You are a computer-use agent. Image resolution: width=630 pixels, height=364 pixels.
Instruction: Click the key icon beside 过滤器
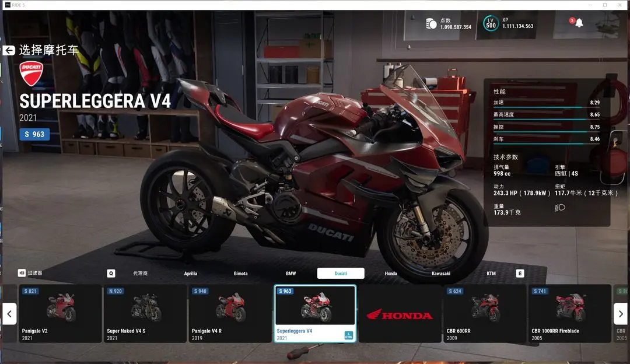(22, 273)
